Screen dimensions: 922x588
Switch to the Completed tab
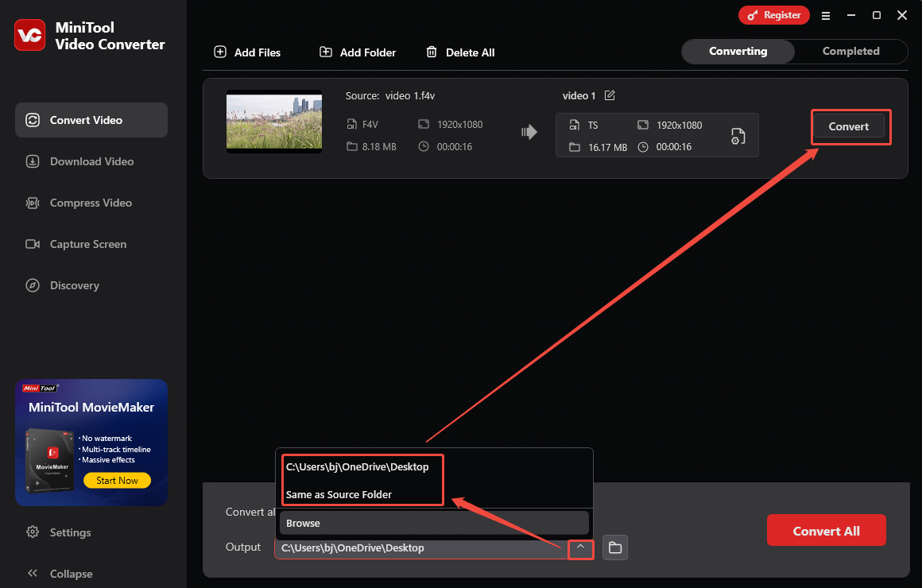tap(850, 51)
